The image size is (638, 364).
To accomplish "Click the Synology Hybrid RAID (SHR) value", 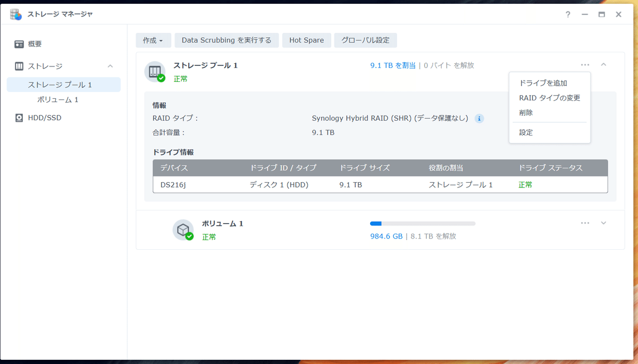I will 390,118.
